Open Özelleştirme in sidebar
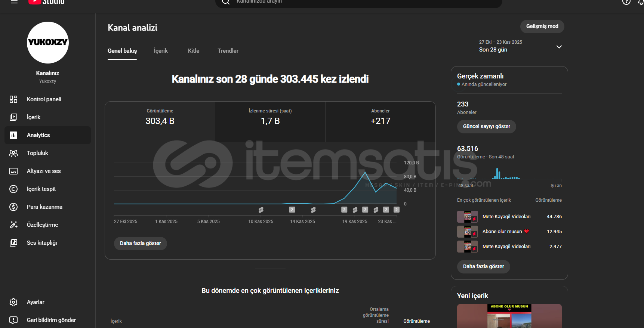Viewport: 644px width, 328px height. pos(47,225)
